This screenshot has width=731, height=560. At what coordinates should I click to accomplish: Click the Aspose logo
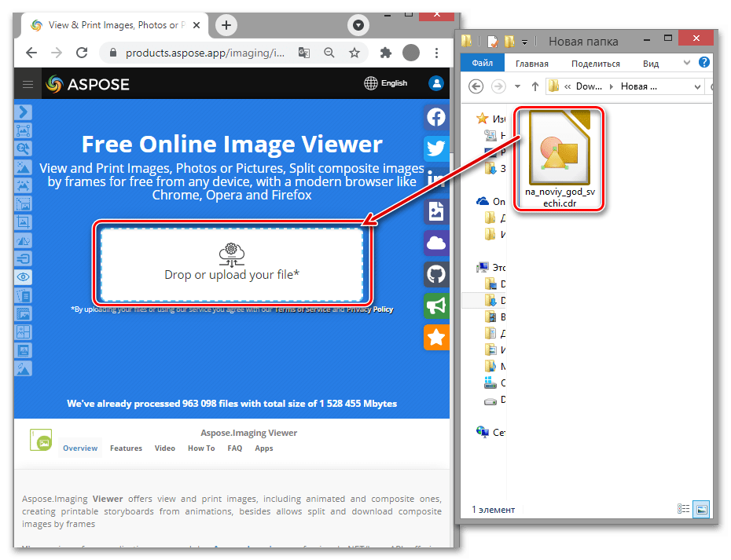[88, 84]
